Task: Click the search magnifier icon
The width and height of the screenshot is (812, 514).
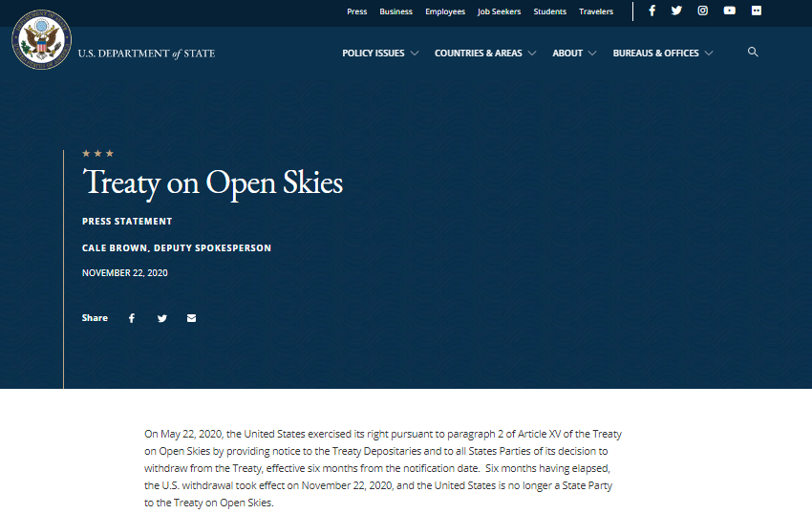Action: pyautogui.click(x=753, y=53)
